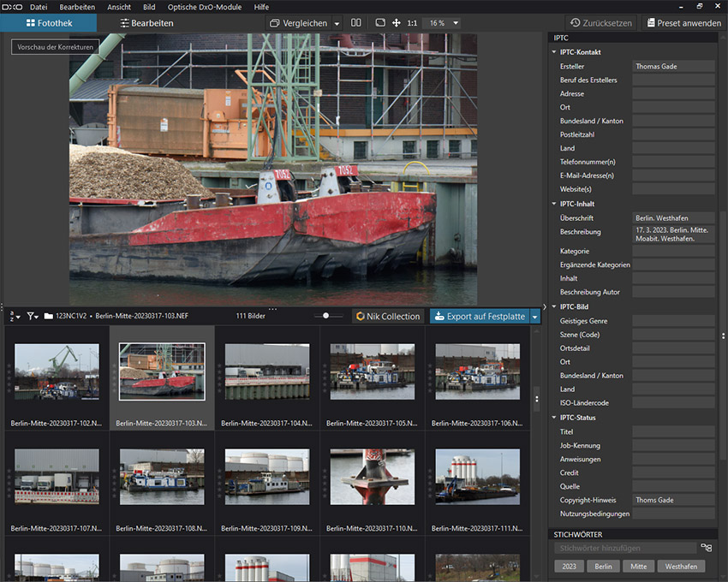This screenshot has height=582, width=728.
Task: Click the fit-to-screen zoom icon
Action: [x=380, y=23]
